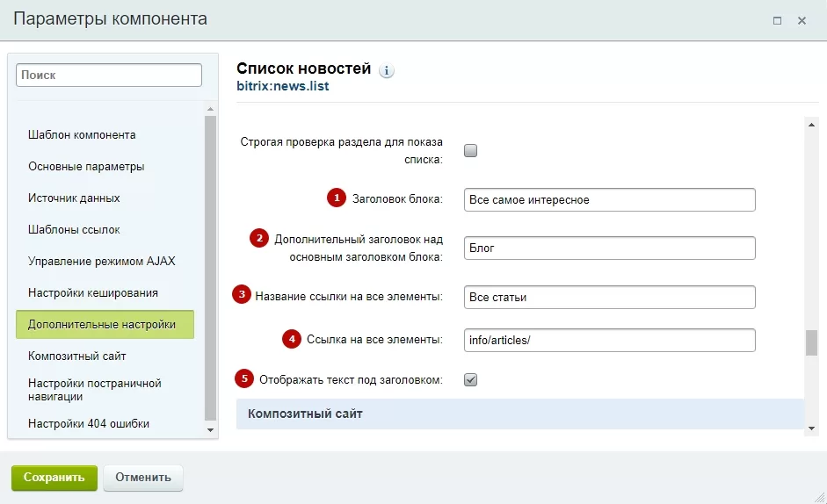Click the settings panel scrollbar thumb
827x504 pixels.
(x=811, y=342)
